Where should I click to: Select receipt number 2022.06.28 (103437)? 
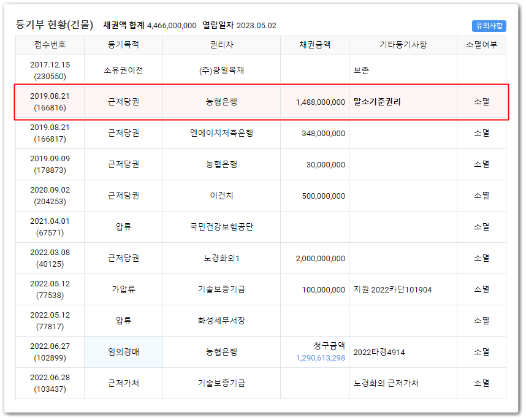coord(50,383)
